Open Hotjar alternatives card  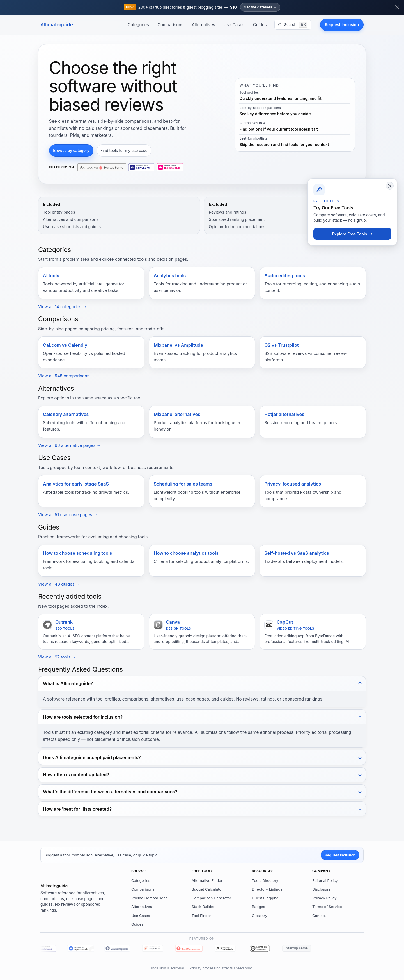coord(313,422)
